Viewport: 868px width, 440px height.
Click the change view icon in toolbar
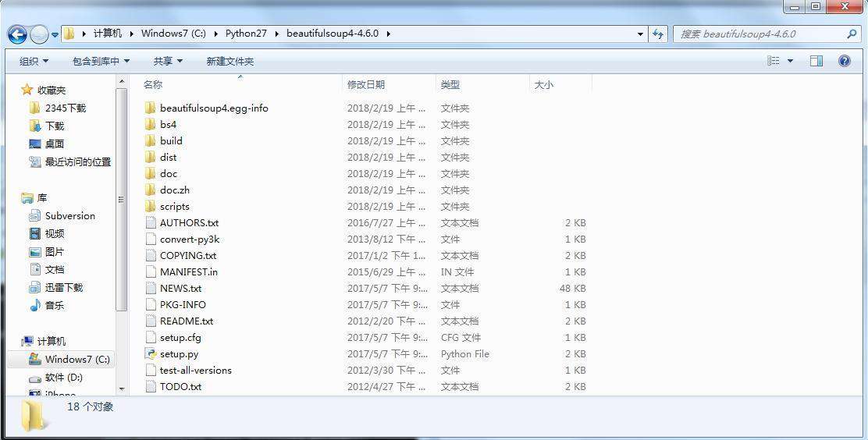774,61
